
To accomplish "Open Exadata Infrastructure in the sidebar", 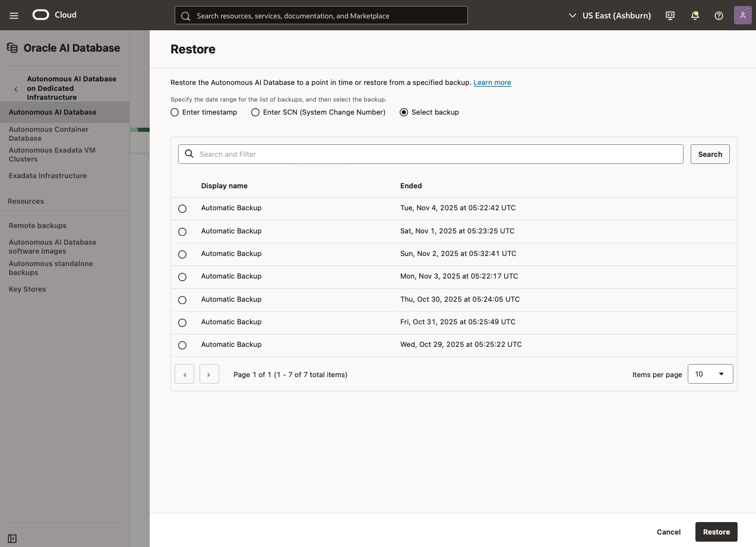I will pyautogui.click(x=48, y=176).
